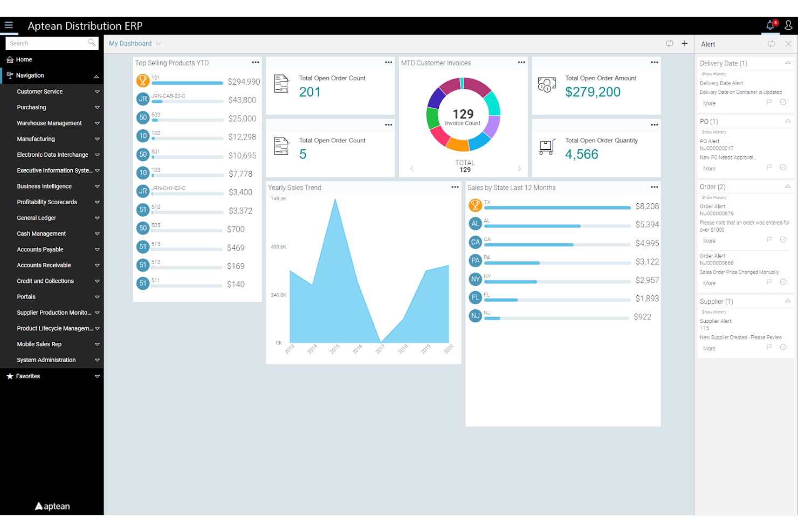Expand the Favorites section
The width and height of the screenshot is (798, 532).
click(x=97, y=376)
